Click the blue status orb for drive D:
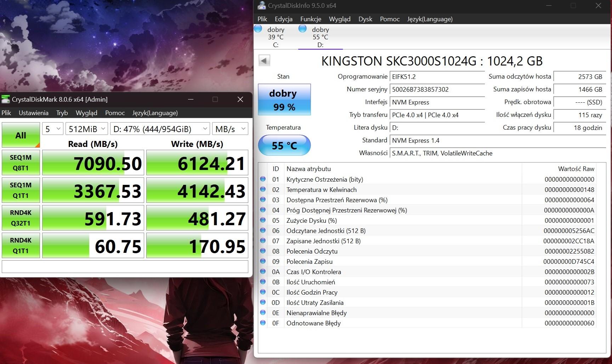Viewport: 612px width, 364px height. point(302,29)
